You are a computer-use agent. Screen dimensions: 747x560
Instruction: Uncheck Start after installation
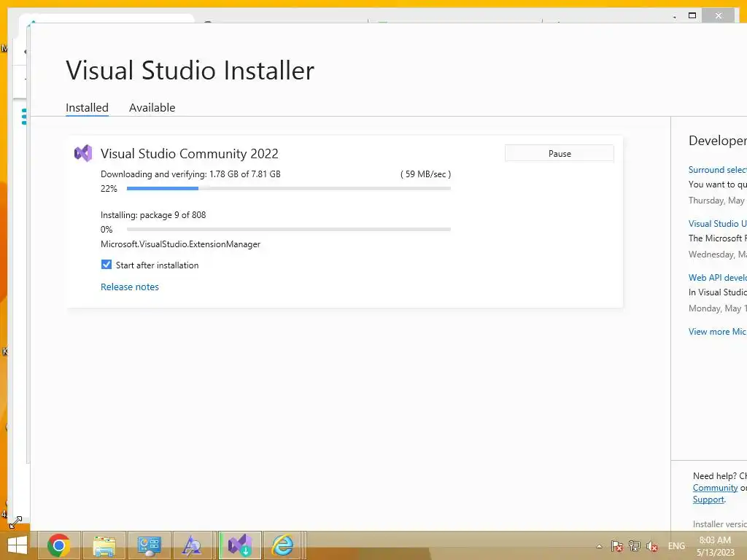coord(107,265)
